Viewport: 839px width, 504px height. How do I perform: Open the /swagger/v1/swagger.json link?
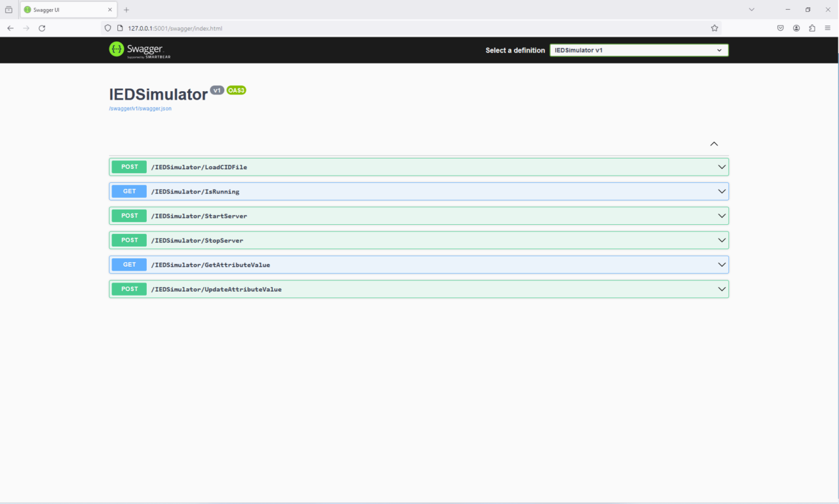coord(140,108)
